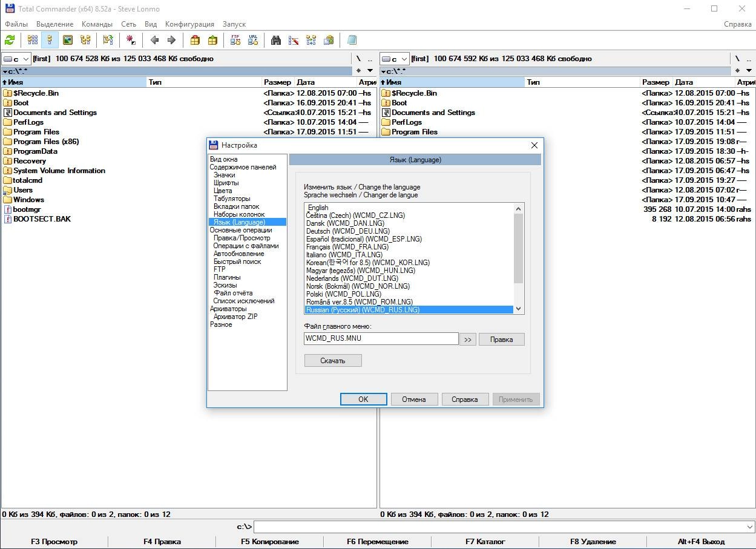Select the full details view toolbar icon

pyautogui.click(x=50, y=40)
